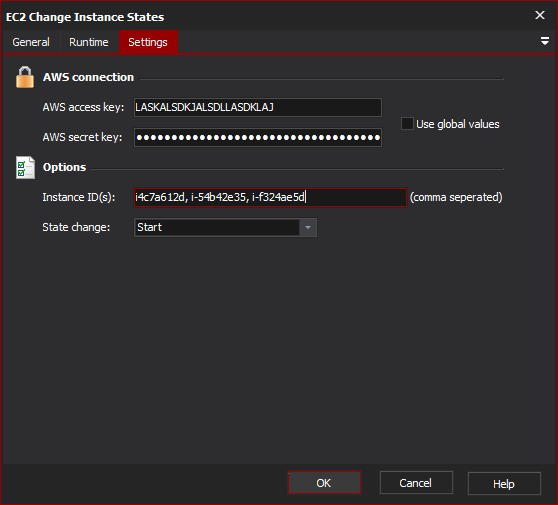
Task: Switch to the General tab
Action: click(31, 42)
